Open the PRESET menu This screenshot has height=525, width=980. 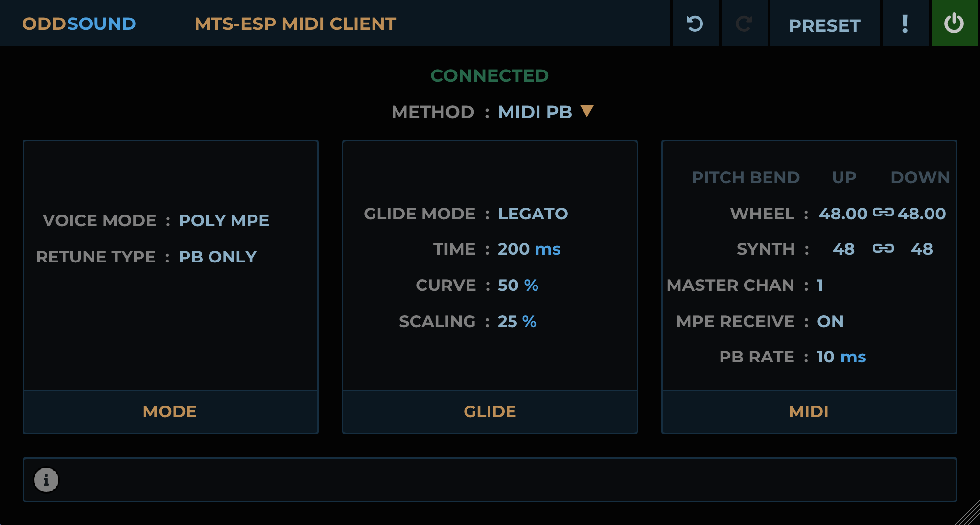(824, 25)
